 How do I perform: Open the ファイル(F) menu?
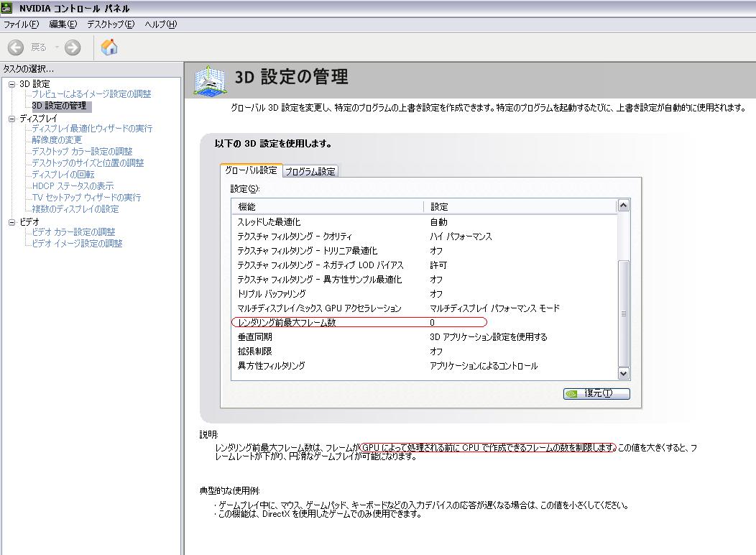pyautogui.click(x=22, y=24)
